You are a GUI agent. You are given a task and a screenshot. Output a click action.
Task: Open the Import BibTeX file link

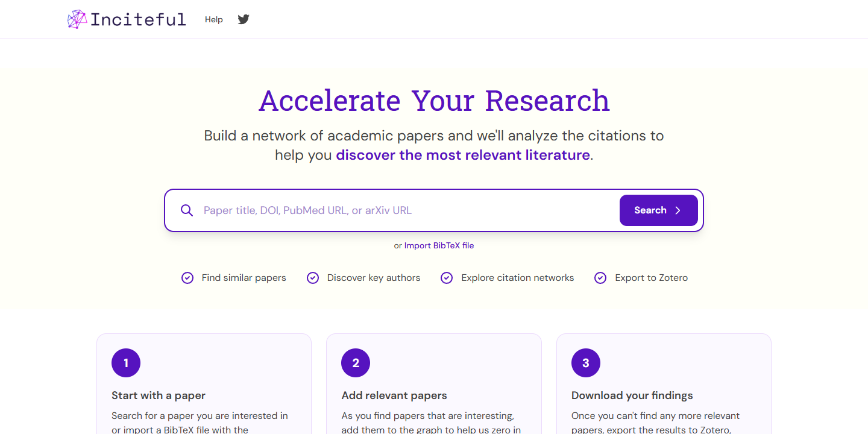click(439, 245)
